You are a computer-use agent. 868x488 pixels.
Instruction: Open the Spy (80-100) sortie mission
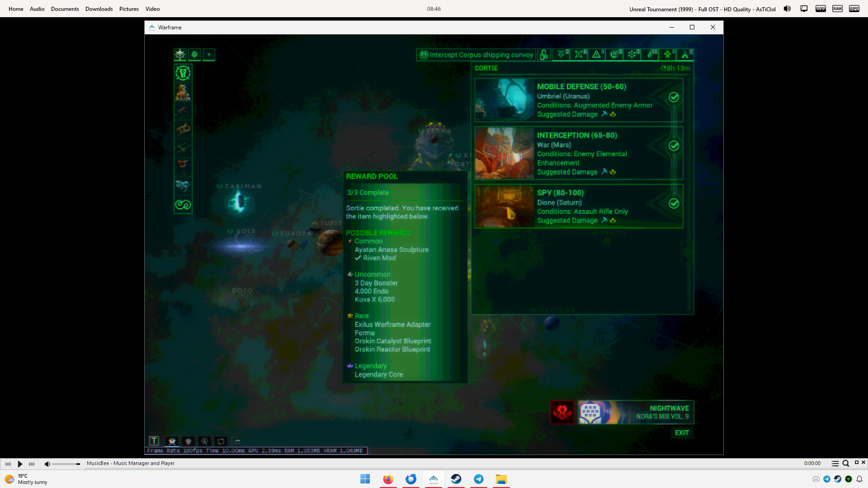(x=579, y=206)
